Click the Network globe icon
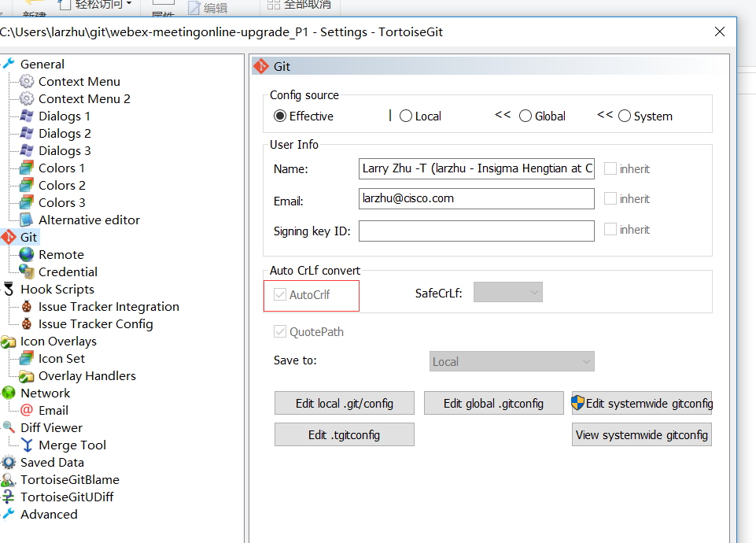Image resolution: width=756 pixels, height=543 pixels. coord(9,393)
